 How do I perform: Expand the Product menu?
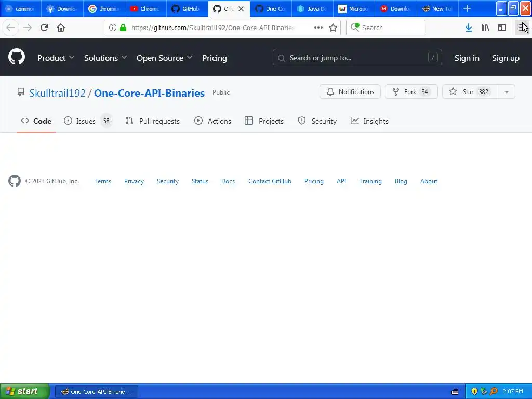click(x=56, y=58)
